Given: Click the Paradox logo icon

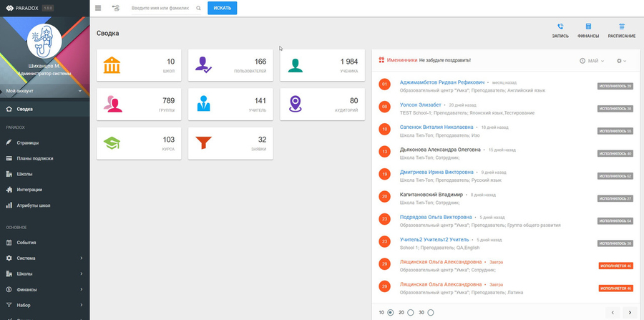Looking at the screenshot, I should (x=10, y=8).
